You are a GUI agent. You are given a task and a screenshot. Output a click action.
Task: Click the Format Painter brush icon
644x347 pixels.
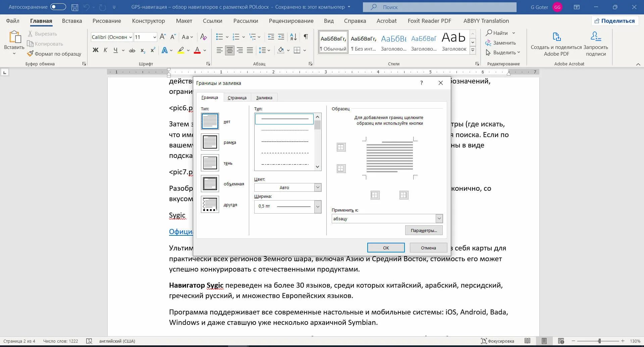[x=30, y=54]
